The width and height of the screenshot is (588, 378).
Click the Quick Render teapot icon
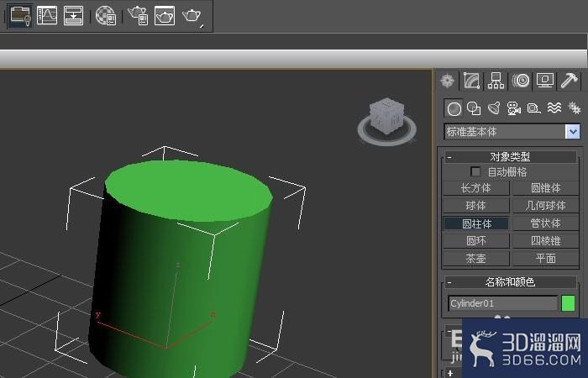(x=192, y=17)
